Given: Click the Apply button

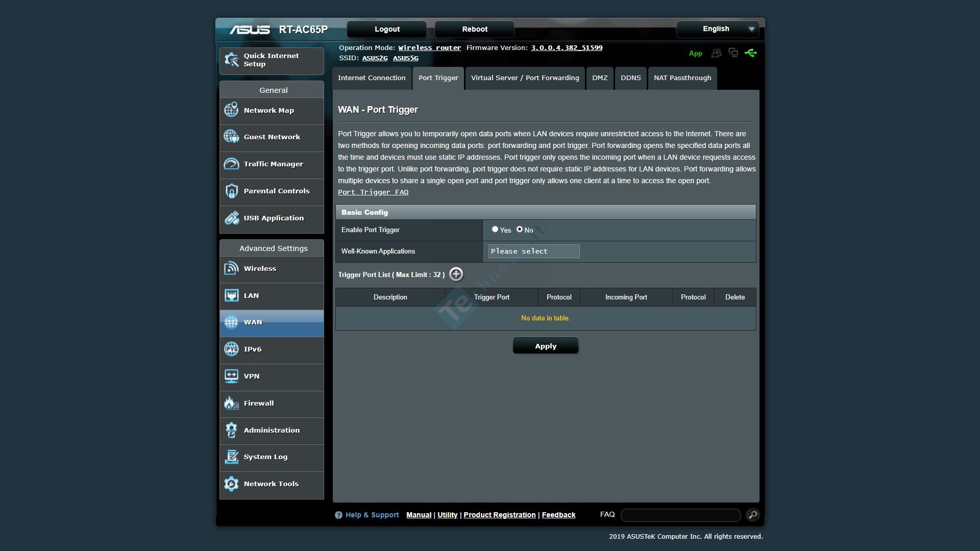Looking at the screenshot, I should [x=546, y=346].
